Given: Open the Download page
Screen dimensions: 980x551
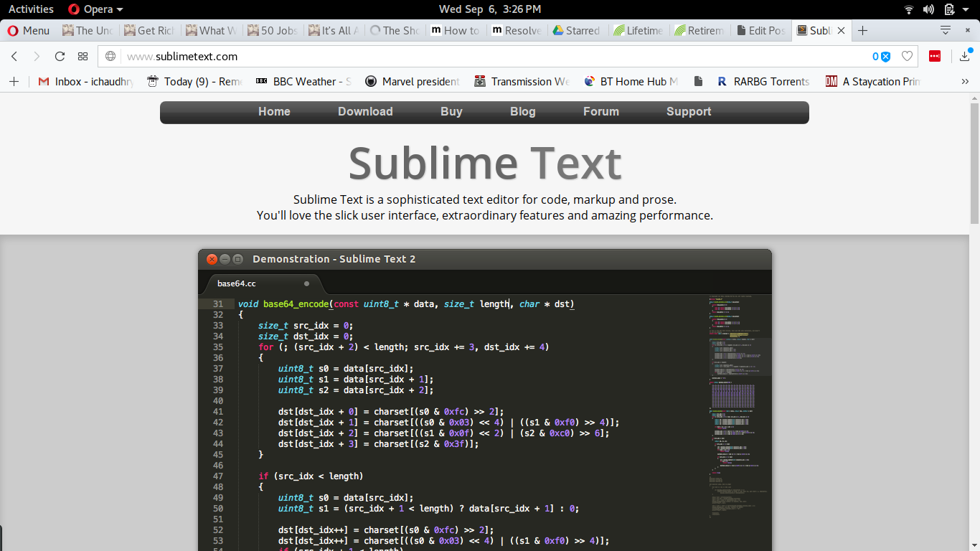Looking at the screenshot, I should pyautogui.click(x=365, y=112).
